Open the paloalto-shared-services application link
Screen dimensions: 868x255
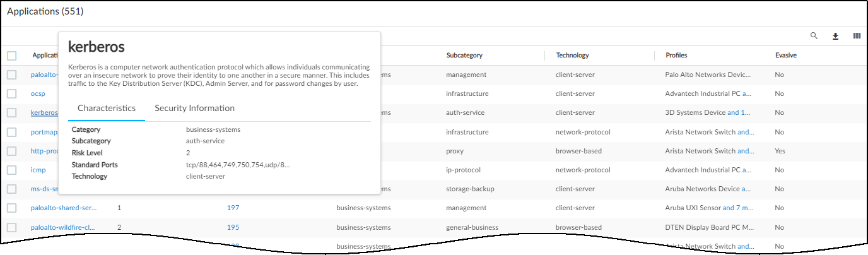click(x=63, y=208)
